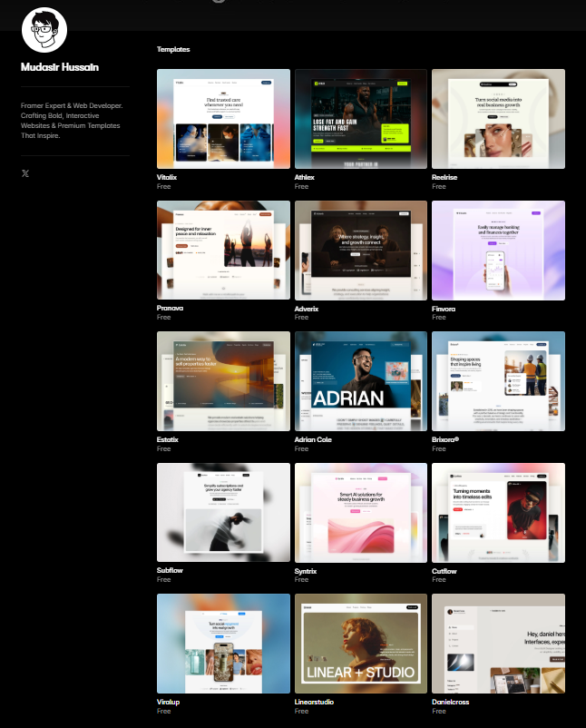Screen dimensions: 586x728
Task: Click the Free label under Cutflow
Action: click(x=439, y=579)
